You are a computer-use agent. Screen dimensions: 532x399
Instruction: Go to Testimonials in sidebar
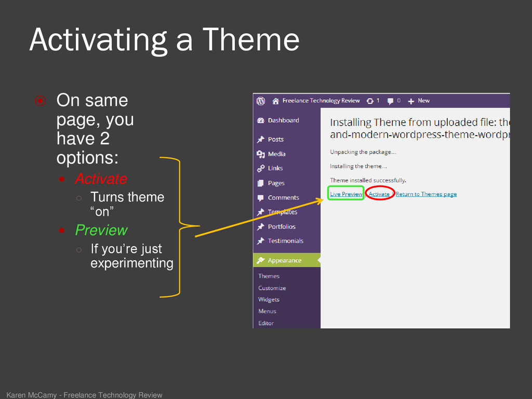285,241
